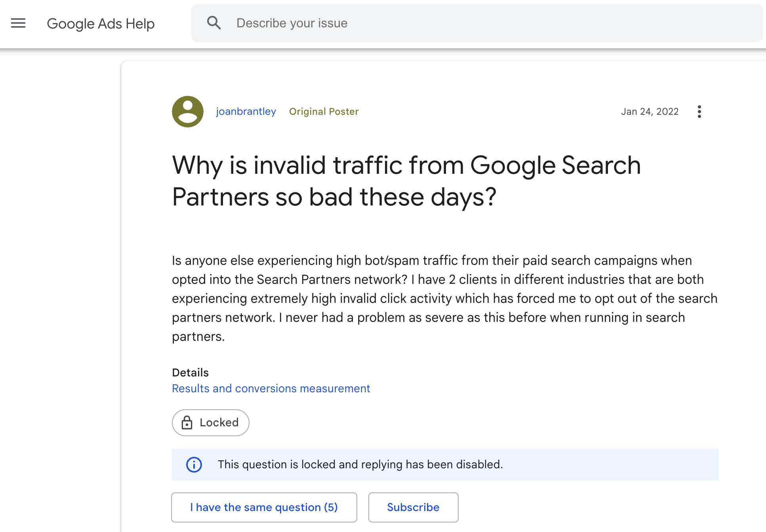
Task: Subscribe to this thread
Action: click(413, 507)
